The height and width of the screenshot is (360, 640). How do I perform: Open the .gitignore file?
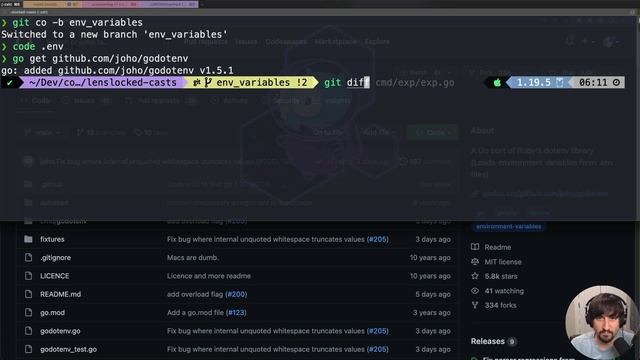pyautogui.click(x=56, y=258)
